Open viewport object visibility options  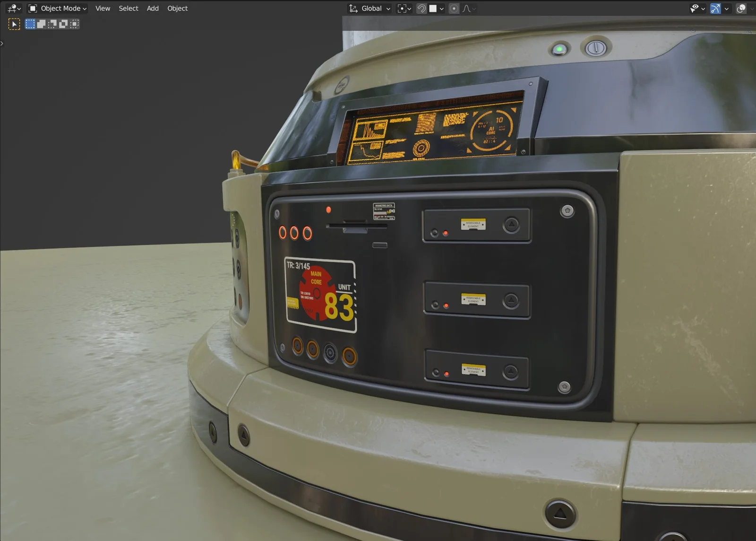697,9
